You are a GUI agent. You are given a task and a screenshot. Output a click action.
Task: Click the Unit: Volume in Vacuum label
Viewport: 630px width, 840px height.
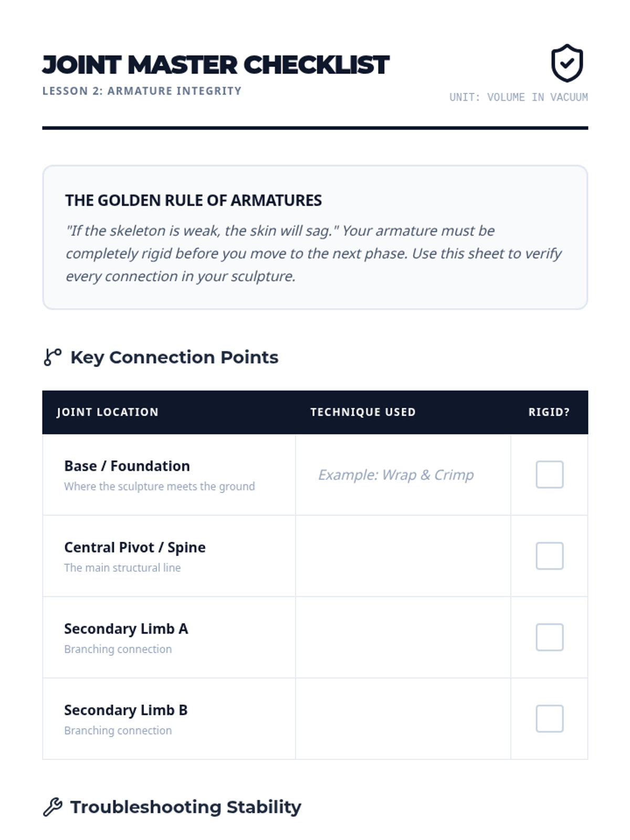pyautogui.click(x=518, y=97)
